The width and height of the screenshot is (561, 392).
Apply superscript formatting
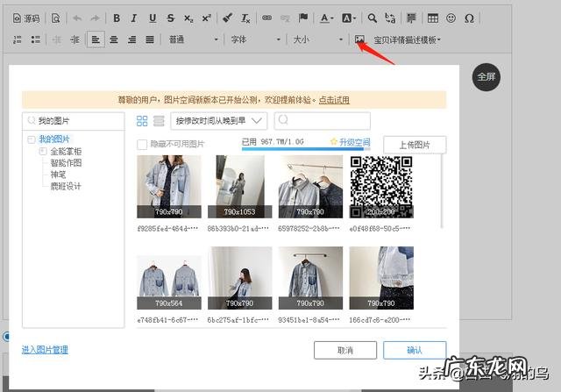pos(207,18)
